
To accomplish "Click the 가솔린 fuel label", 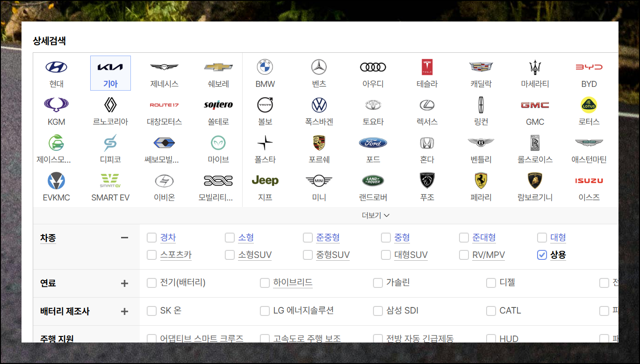I will pyautogui.click(x=398, y=283).
